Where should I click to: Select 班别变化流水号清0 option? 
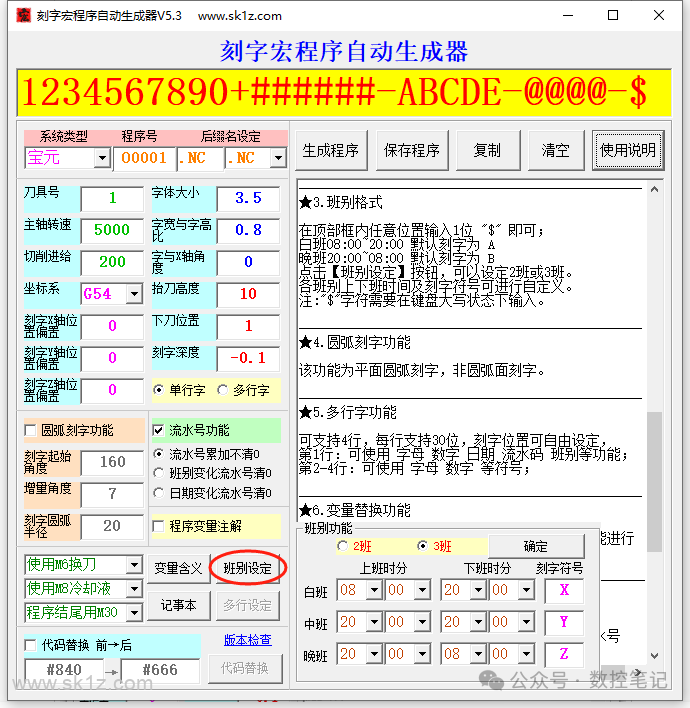point(159,473)
